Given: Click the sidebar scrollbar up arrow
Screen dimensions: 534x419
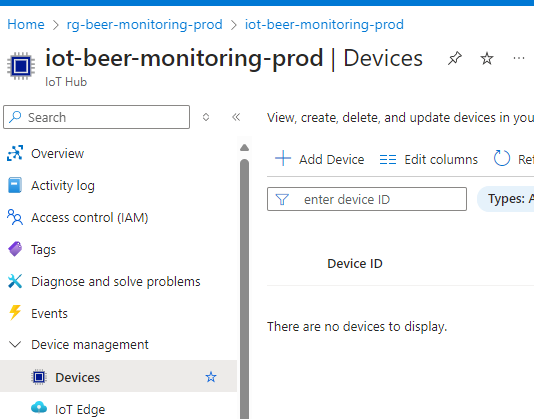Looking at the screenshot, I should [244, 148].
